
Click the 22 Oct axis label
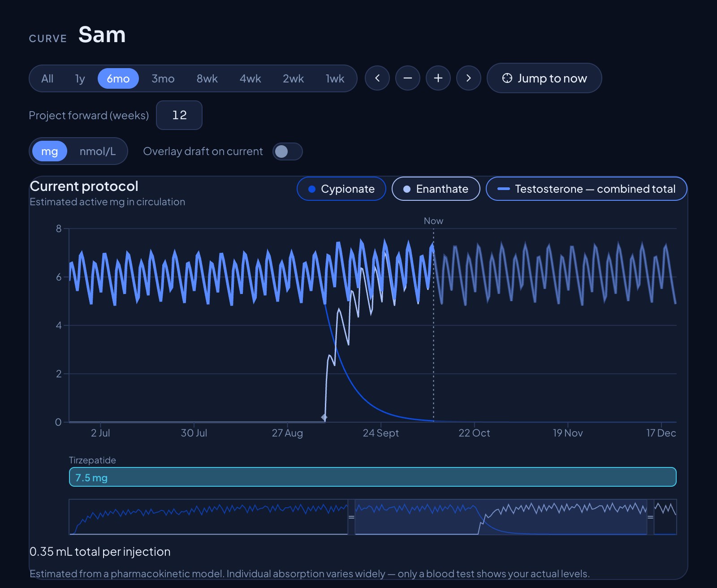tap(474, 433)
